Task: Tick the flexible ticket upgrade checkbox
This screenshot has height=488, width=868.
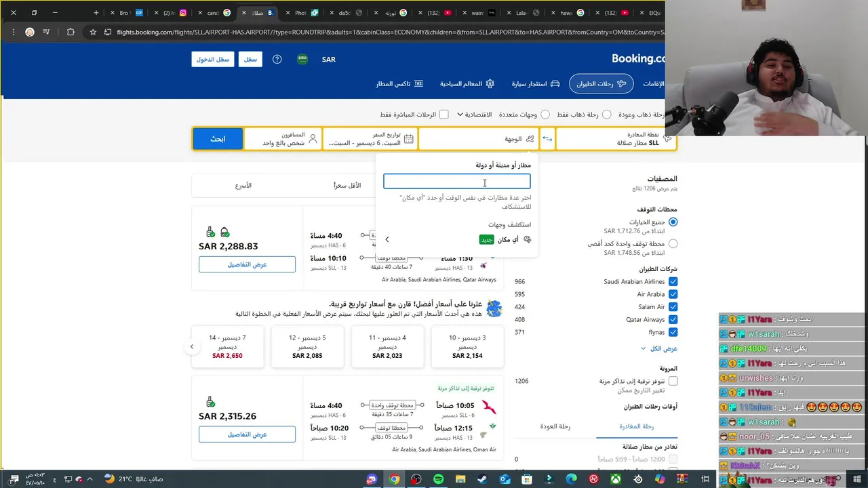Action: (x=673, y=381)
